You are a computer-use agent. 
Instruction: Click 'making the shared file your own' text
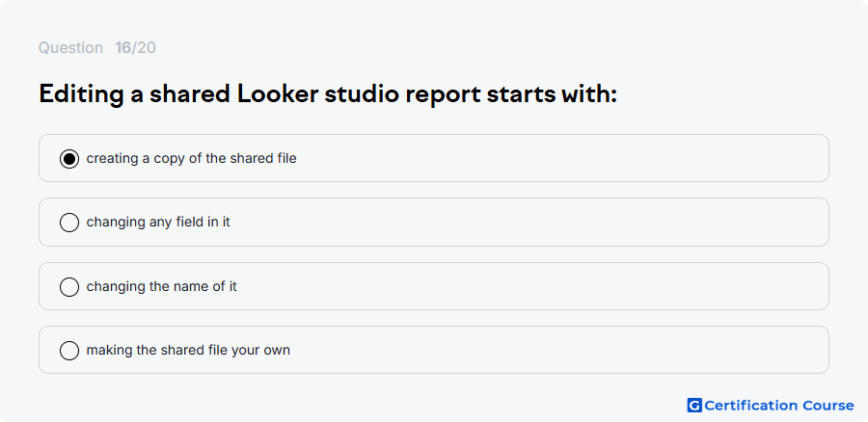(x=188, y=350)
